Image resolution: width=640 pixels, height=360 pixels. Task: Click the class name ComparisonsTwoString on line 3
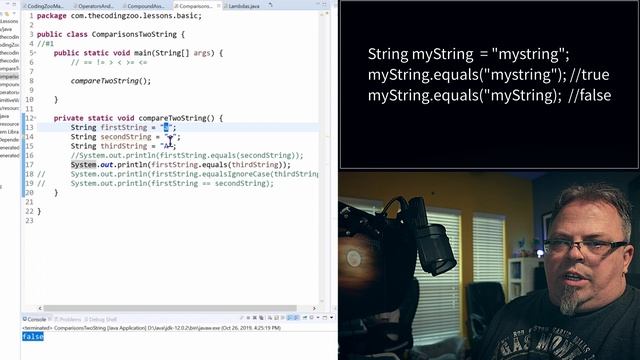[134, 34]
